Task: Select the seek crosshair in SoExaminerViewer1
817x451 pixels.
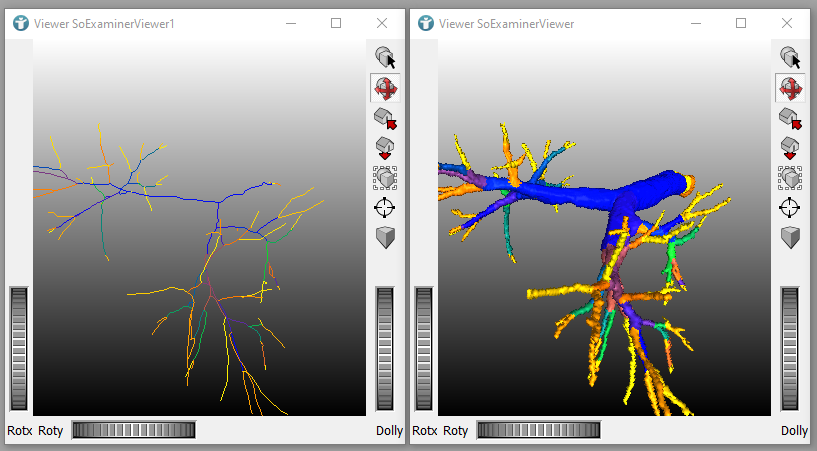Action: click(385, 208)
